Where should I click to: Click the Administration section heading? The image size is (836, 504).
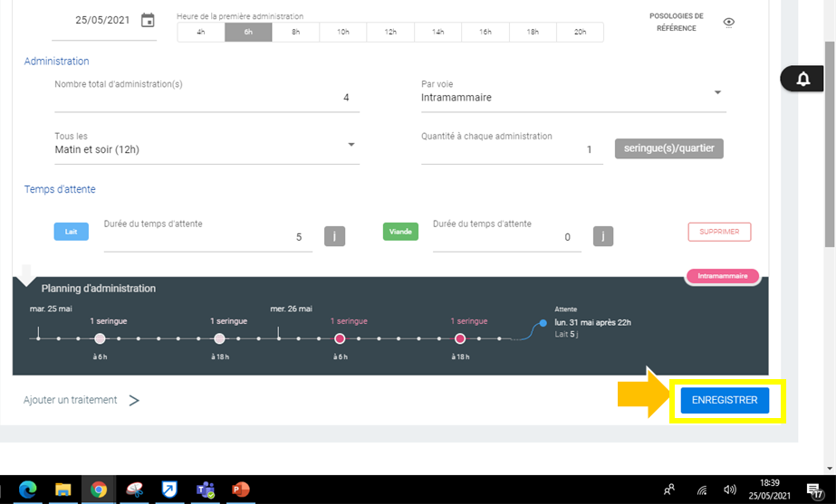56,62
